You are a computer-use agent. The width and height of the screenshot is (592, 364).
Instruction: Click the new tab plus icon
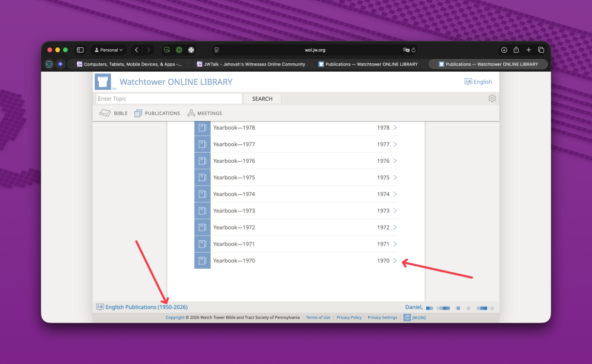point(529,50)
